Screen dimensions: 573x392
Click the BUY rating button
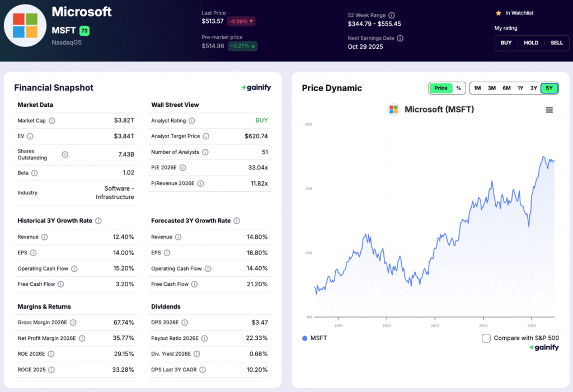(506, 42)
